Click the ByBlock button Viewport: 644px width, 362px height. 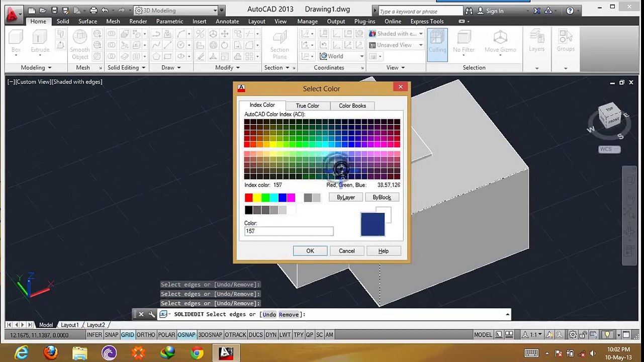pyautogui.click(x=382, y=198)
